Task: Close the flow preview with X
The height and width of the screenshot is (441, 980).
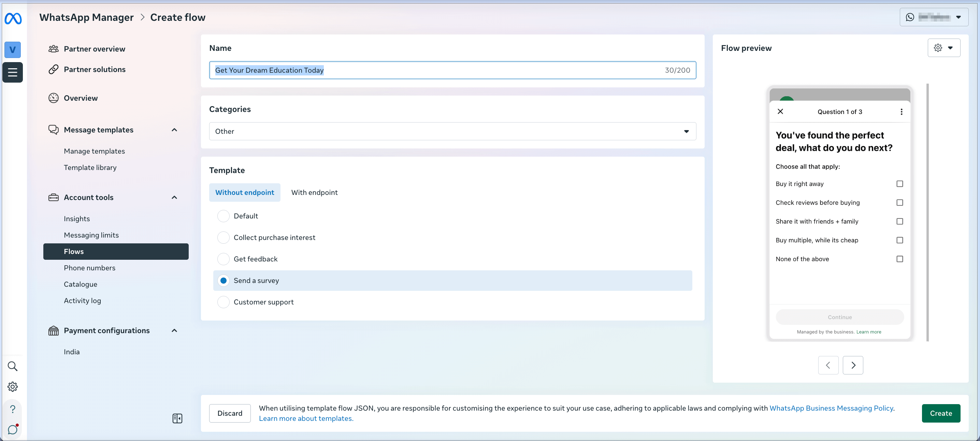Action: (780, 112)
